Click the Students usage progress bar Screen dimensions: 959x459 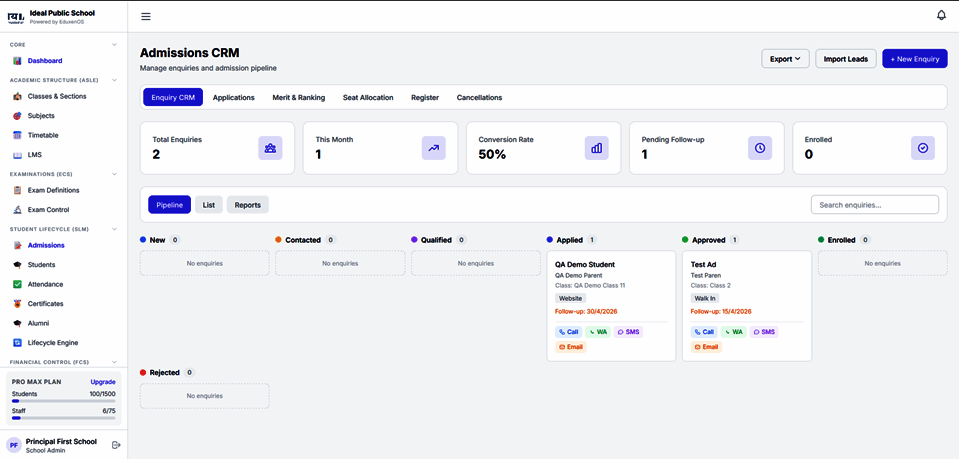(64, 401)
